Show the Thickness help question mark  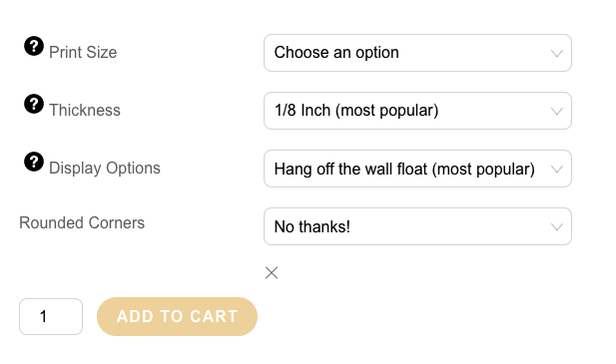pos(34,104)
